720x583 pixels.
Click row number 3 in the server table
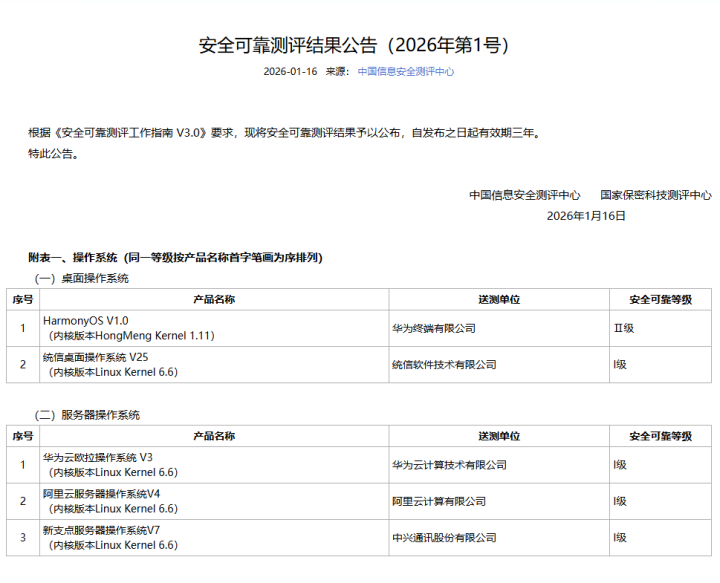pos(23,538)
